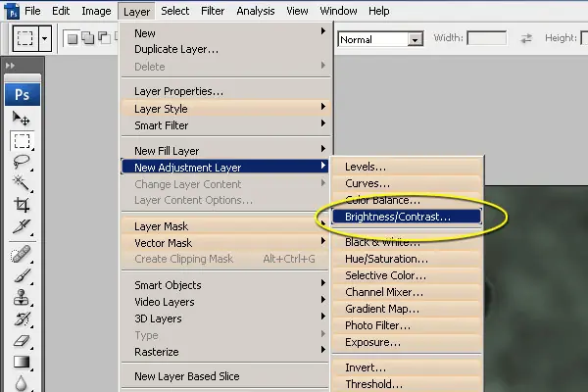588x392 pixels.
Task: Expand the Vector Mask submenu
Action: tap(323, 241)
